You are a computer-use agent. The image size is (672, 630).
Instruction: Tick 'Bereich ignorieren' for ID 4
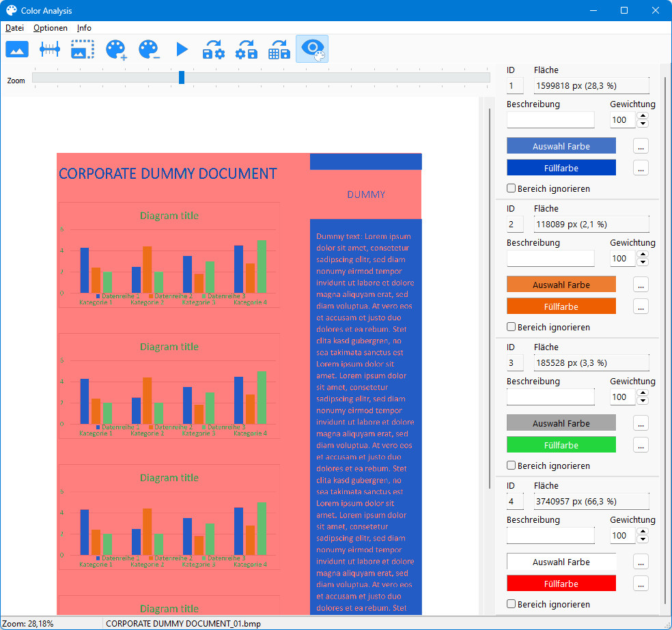coord(511,605)
